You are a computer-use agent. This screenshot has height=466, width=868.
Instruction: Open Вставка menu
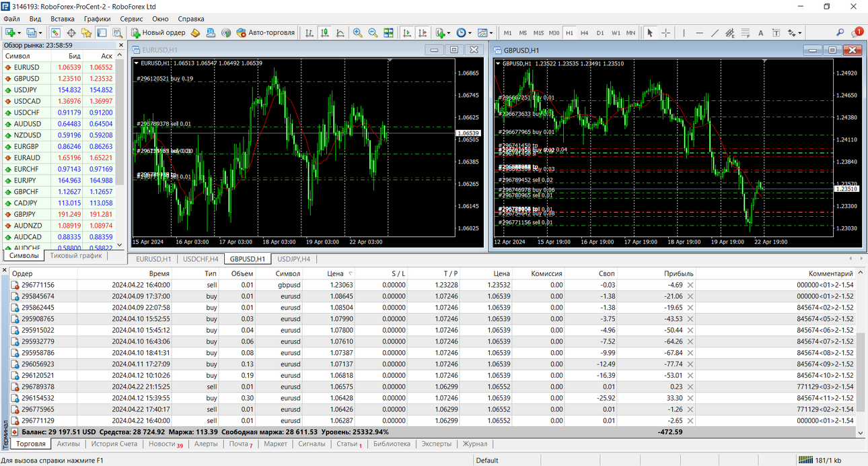(63, 19)
